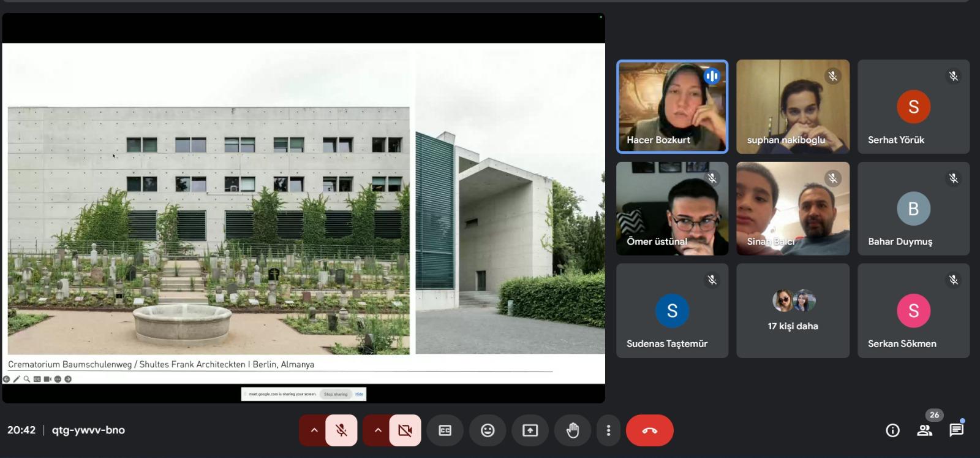Open the chat panel
This screenshot has height=458, width=980.
[956, 430]
